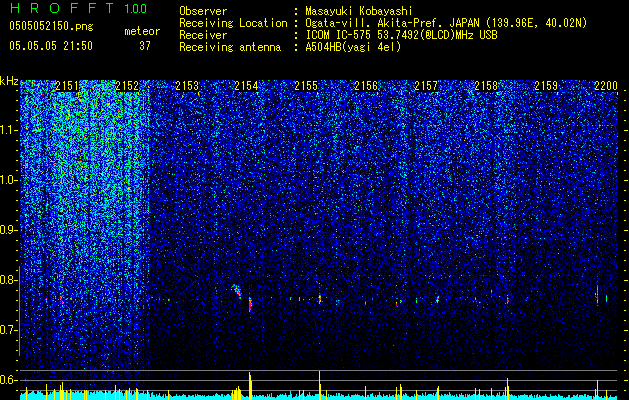Click the red echo near the 2158 mark

click(x=507, y=300)
